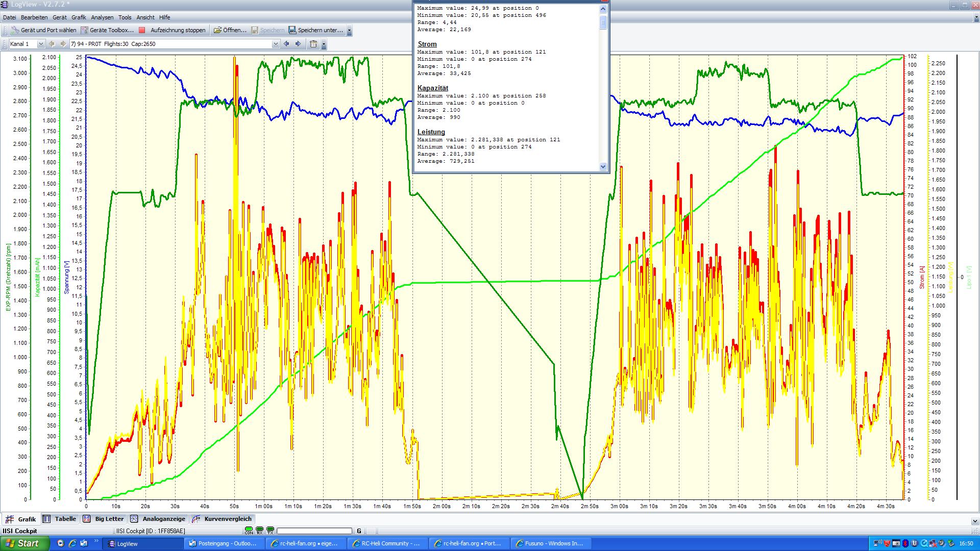Click the Bluetooth system tray icon
The height and width of the screenshot is (551, 980).
click(x=905, y=543)
